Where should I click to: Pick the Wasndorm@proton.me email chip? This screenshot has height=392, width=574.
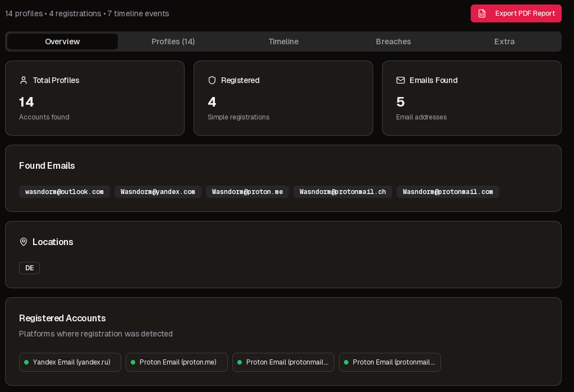click(247, 192)
